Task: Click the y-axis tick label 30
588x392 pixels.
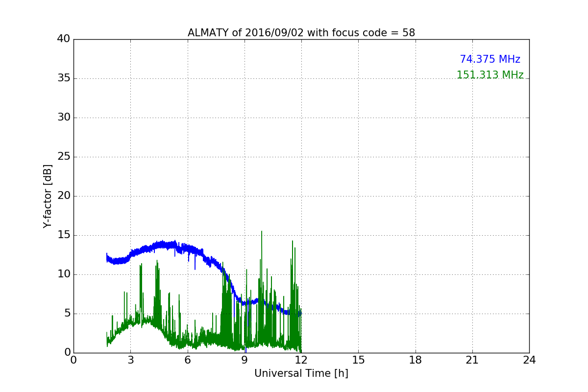Action: tap(63, 118)
